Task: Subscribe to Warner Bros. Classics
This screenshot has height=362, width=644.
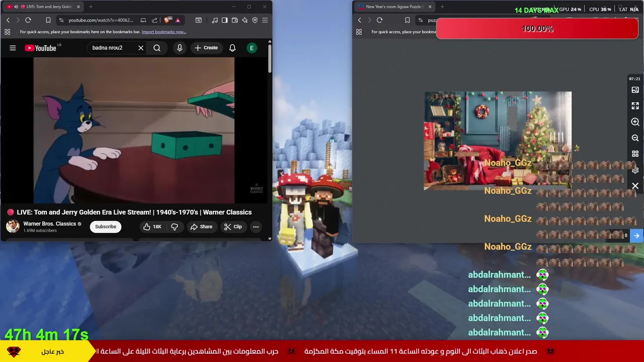Action: [x=106, y=227]
